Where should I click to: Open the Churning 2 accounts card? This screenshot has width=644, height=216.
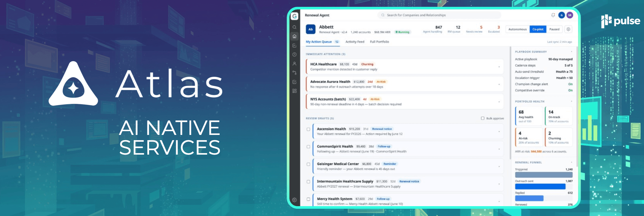pyautogui.click(x=559, y=137)
